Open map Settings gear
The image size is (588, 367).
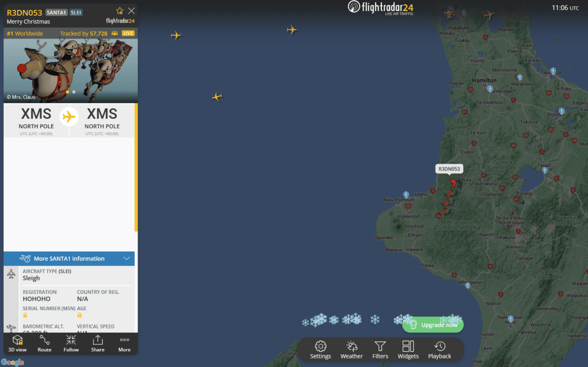320,350
